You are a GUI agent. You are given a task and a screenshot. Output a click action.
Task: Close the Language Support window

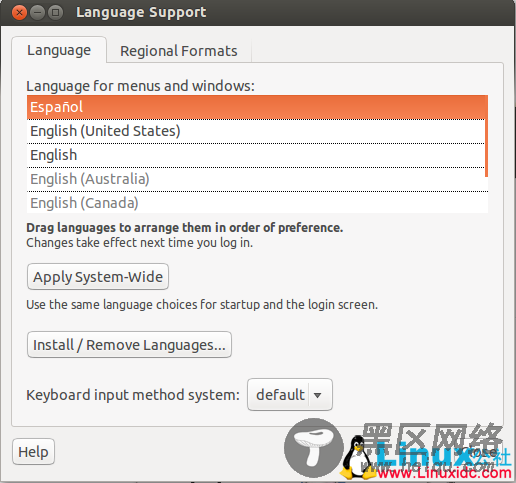coord(19,13)
